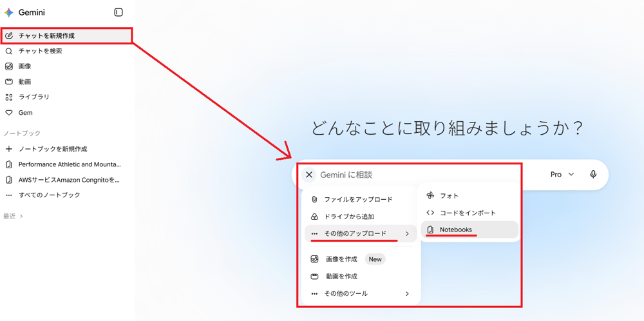
Task: Expand the その他のアップロード submenu arrow
Action: (406, 233)
